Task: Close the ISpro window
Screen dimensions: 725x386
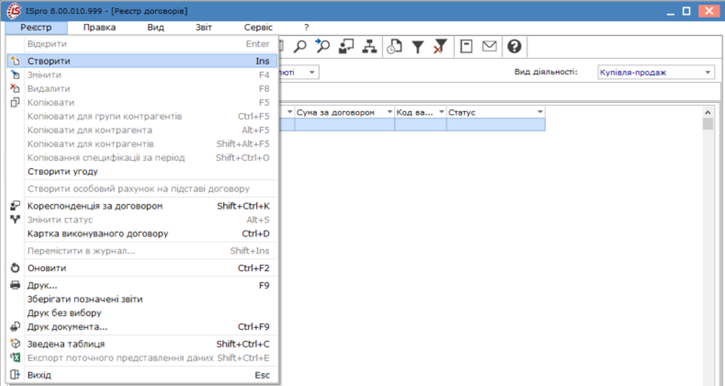Action: pyautogui.click(x=709, y=11)
